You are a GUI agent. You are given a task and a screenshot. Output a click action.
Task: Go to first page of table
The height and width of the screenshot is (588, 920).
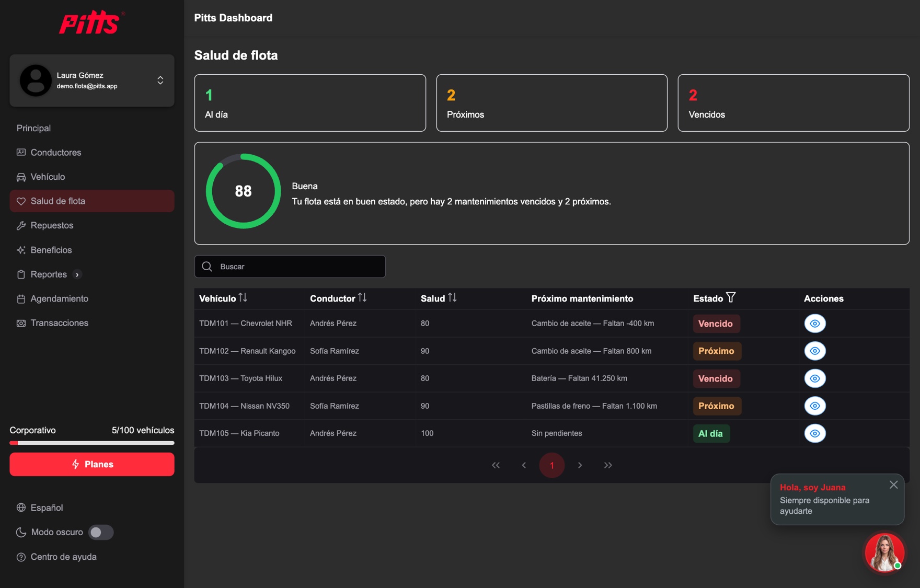(496, 465)
